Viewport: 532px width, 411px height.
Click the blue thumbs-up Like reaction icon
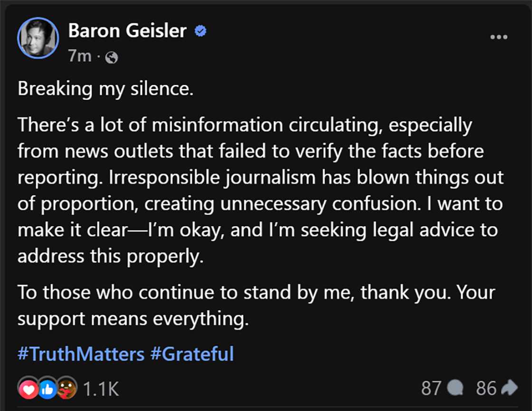[x=48, y=390]
